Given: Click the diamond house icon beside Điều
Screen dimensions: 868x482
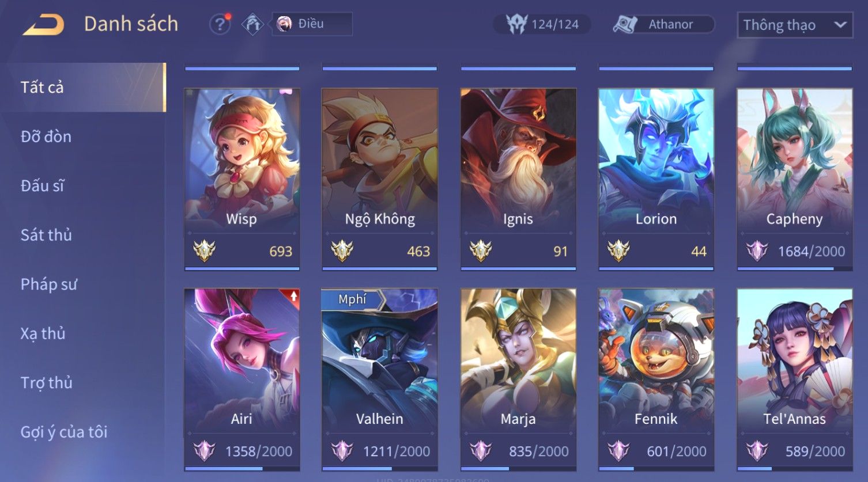Looking at the screenshot, I should click(252, 24).
